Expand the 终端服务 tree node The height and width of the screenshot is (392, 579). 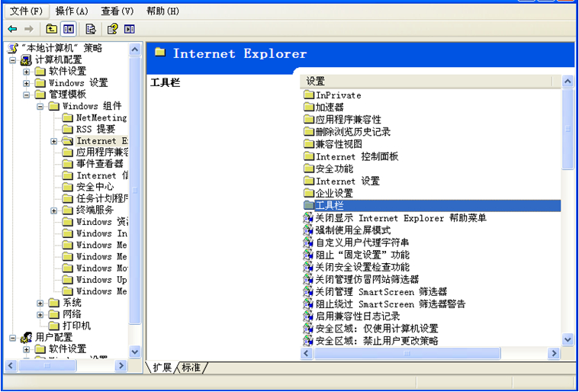point(54,210)
